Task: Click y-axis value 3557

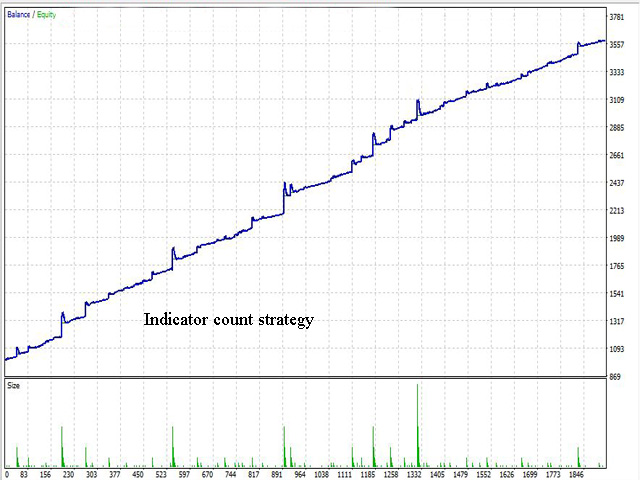Action: 617,45
